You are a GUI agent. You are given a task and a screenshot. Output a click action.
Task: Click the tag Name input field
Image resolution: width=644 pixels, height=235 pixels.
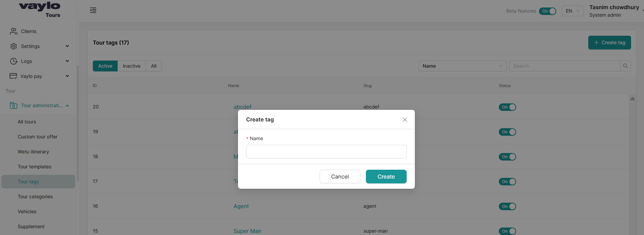pyautogui.click(x=326, y=152)
